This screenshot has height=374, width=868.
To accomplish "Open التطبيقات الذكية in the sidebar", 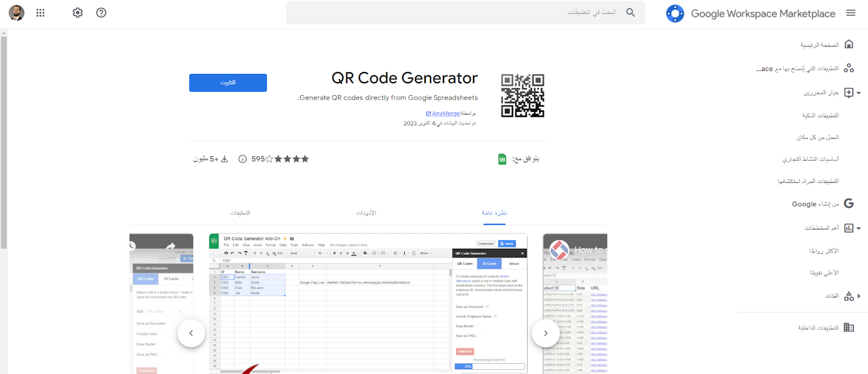I will pos(820,115).
